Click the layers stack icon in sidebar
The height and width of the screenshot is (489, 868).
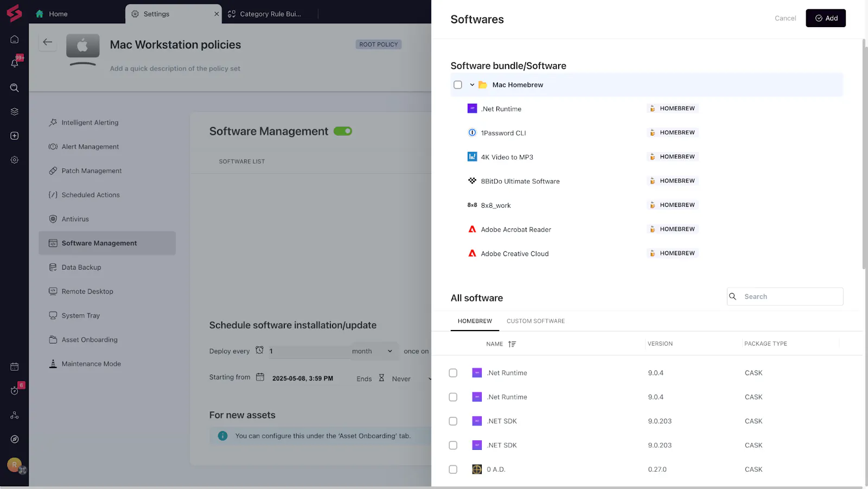point(15,112)
